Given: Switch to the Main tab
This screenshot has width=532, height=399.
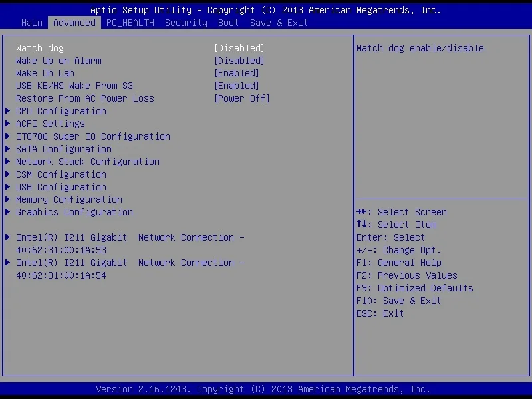Looking at the screenshot, I should pyautogui.click(x=32, y=23).
